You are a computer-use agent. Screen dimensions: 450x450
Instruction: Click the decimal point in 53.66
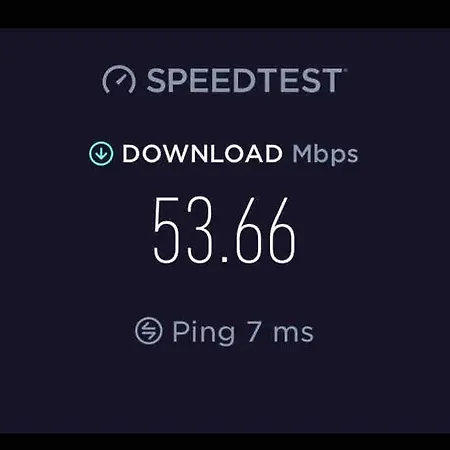[x=225, y=259]
